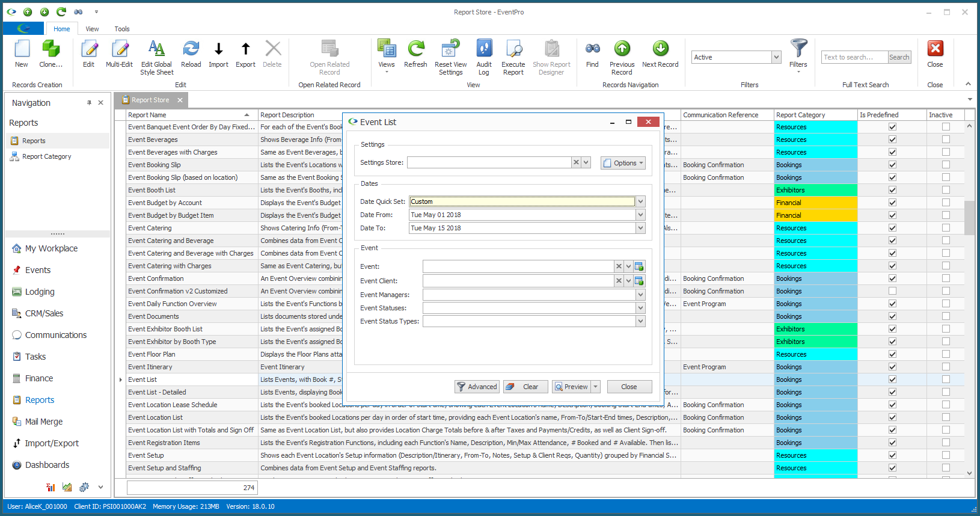Open the Date From calendar dropdown

640,215
